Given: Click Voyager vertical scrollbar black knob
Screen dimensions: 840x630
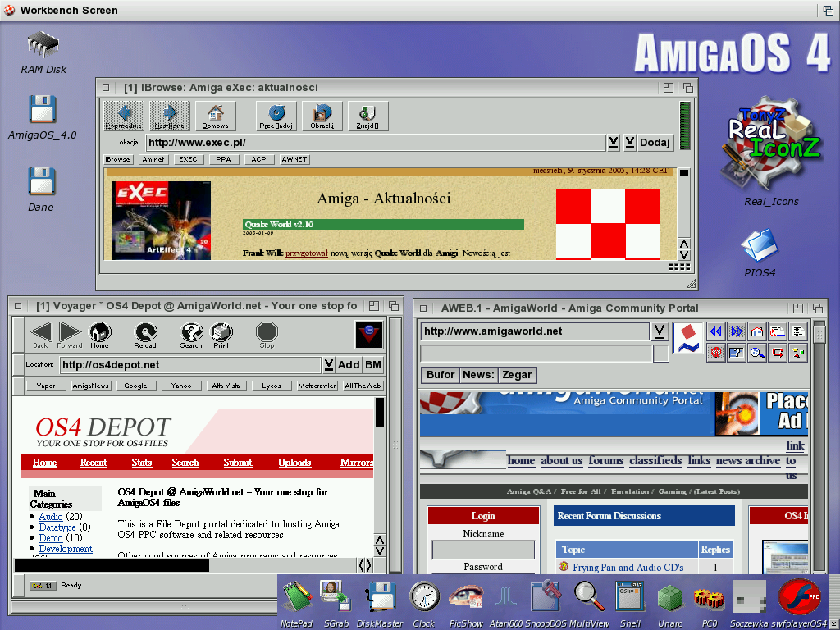Looking at the screenshot, I should tap(380, 413).
